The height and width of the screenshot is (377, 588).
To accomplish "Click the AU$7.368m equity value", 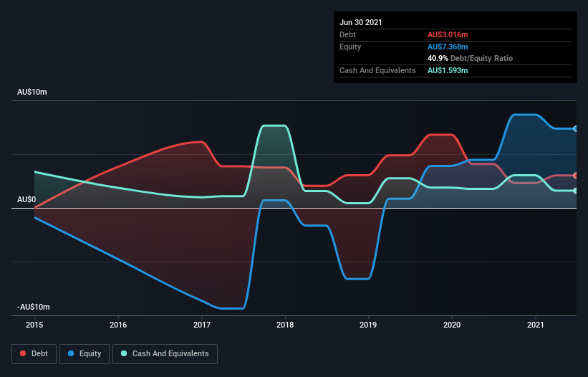I will 448,47.
